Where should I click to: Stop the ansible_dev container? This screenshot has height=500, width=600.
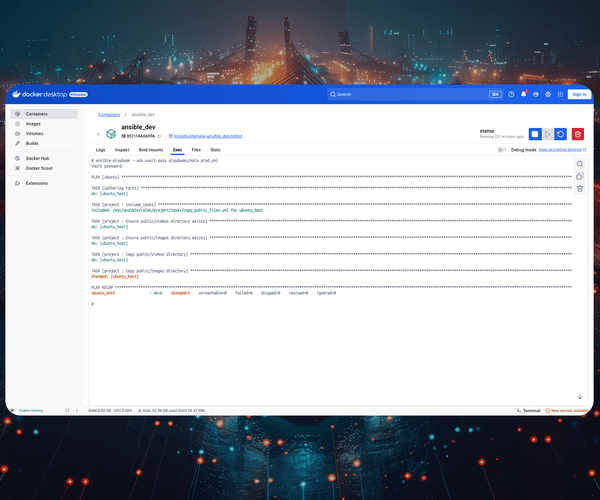(535, 134)
